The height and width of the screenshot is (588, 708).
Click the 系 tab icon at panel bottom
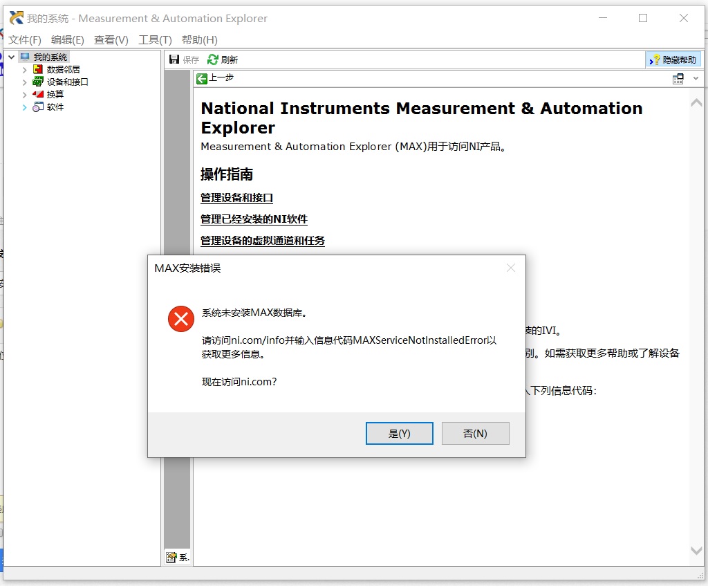[x=171, y=558]
